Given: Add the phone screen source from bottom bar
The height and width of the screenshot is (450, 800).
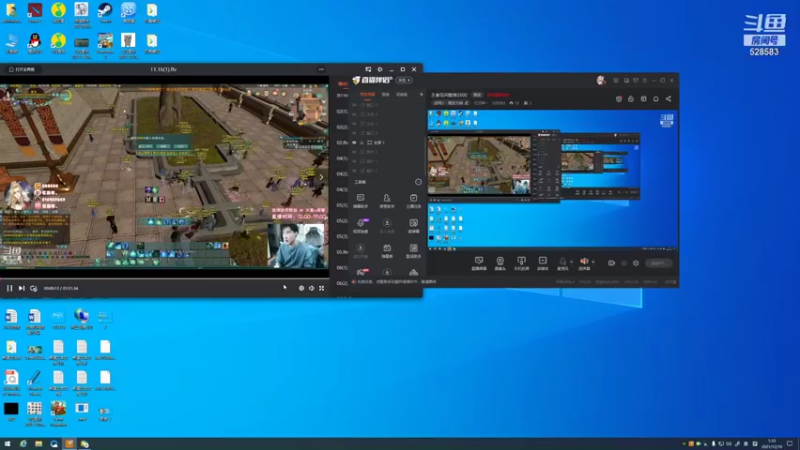Looking at the screenshot, I should pos(521,263).
